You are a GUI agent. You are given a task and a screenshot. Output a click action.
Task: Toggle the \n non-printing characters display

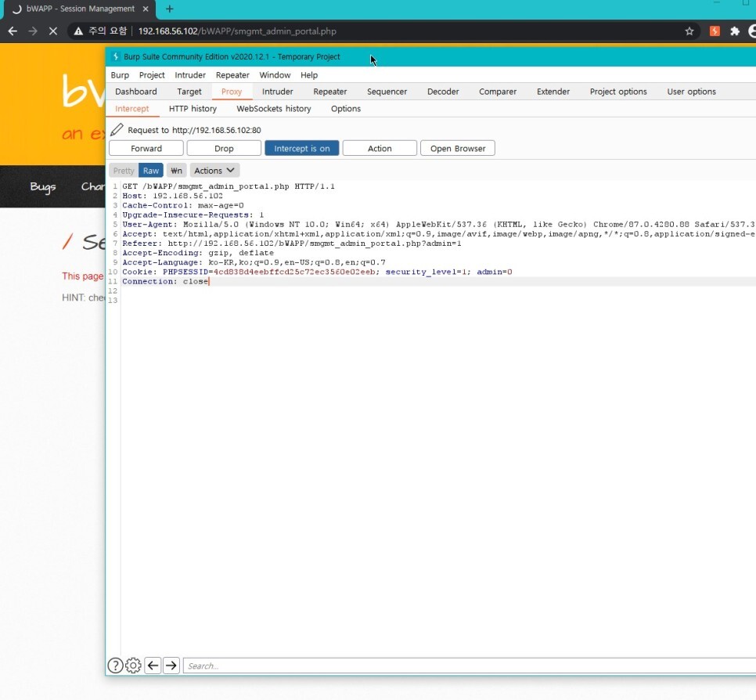(176, 170)
